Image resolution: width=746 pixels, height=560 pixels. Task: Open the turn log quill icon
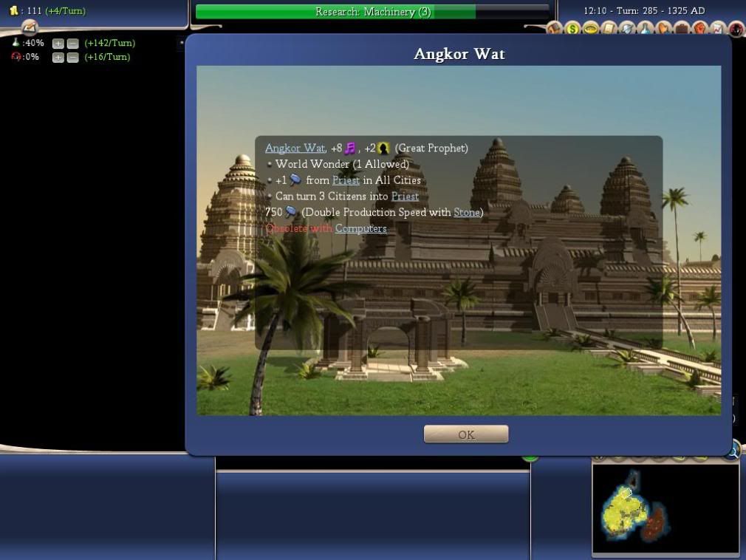[30, 27]
